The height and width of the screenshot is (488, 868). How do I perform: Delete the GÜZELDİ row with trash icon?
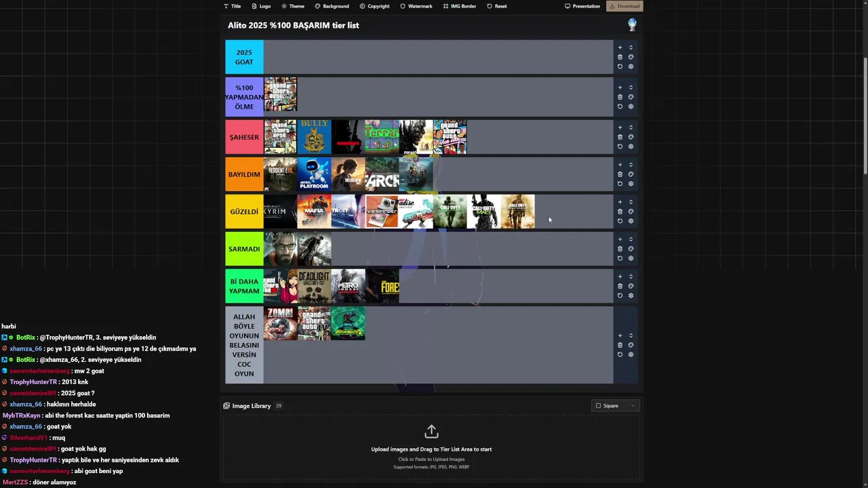[620, 211]
